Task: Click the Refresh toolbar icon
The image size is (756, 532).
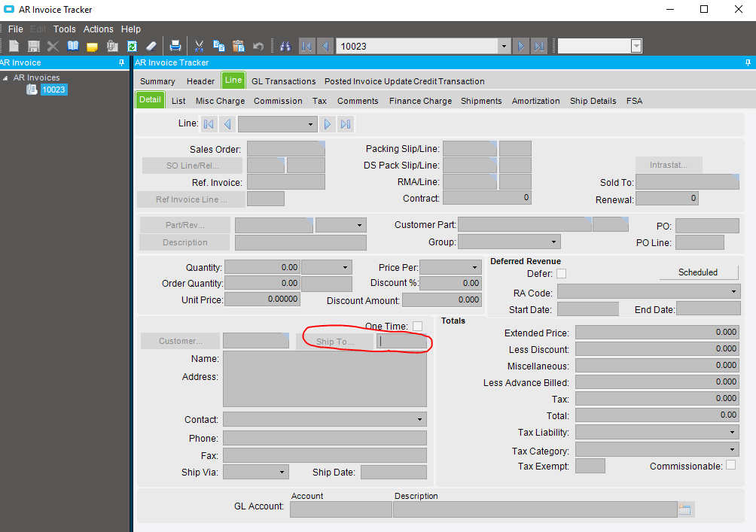Action: [132, 46]
